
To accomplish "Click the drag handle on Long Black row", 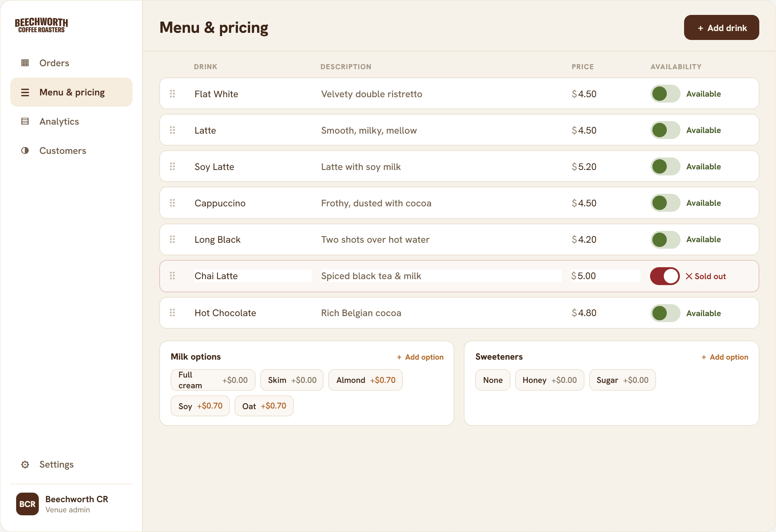I will 172,239.
